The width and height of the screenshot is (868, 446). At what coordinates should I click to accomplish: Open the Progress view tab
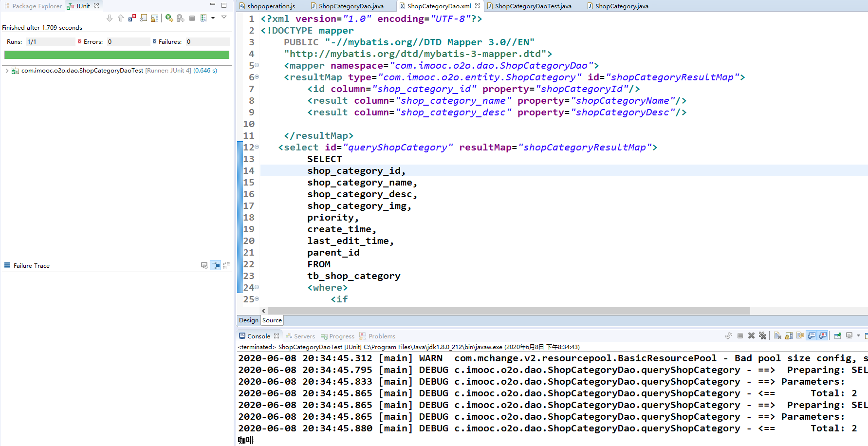tap(337, 336)
